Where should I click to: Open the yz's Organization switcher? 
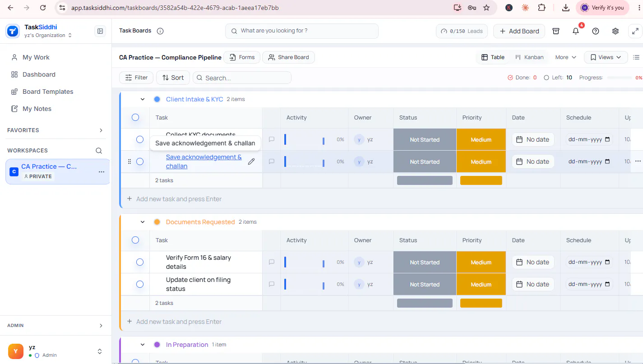click(48, 35)
